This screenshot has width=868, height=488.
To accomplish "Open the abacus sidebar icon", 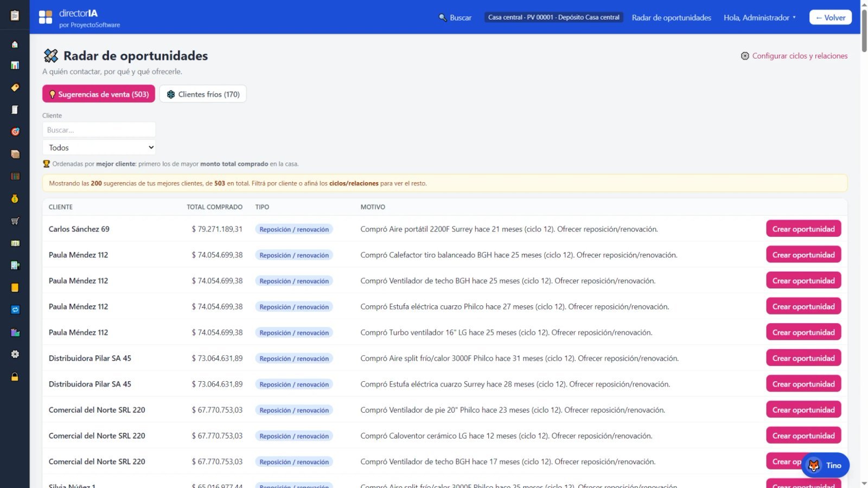I will (x=15, y=176).
